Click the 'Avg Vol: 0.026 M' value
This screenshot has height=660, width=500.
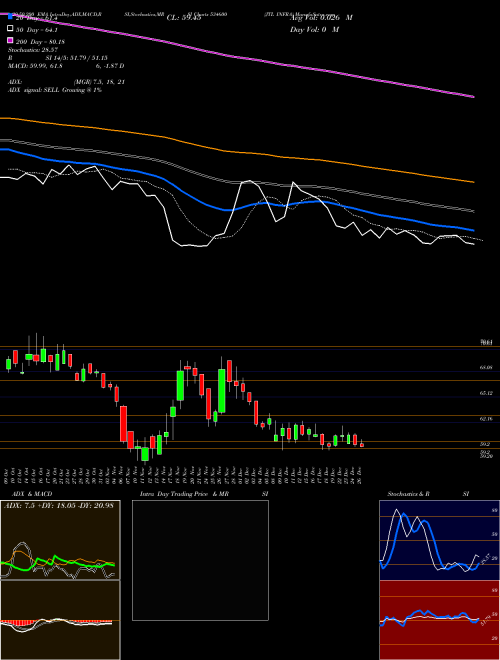click(321, 18)
